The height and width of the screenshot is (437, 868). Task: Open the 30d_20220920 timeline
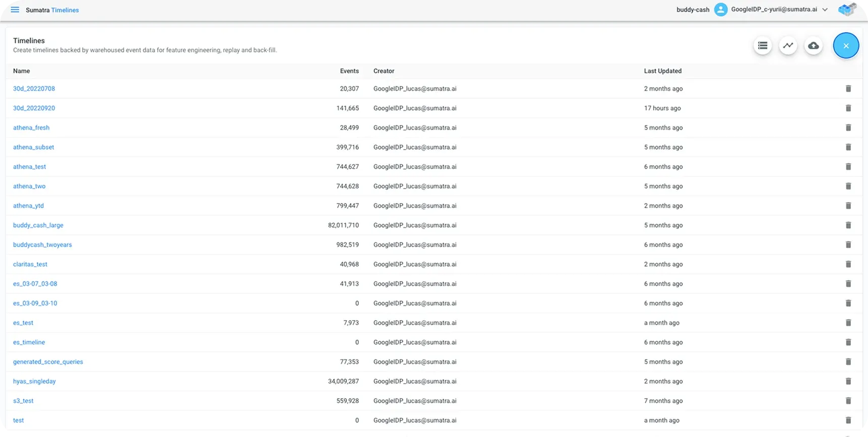click(x=34, y=108)
